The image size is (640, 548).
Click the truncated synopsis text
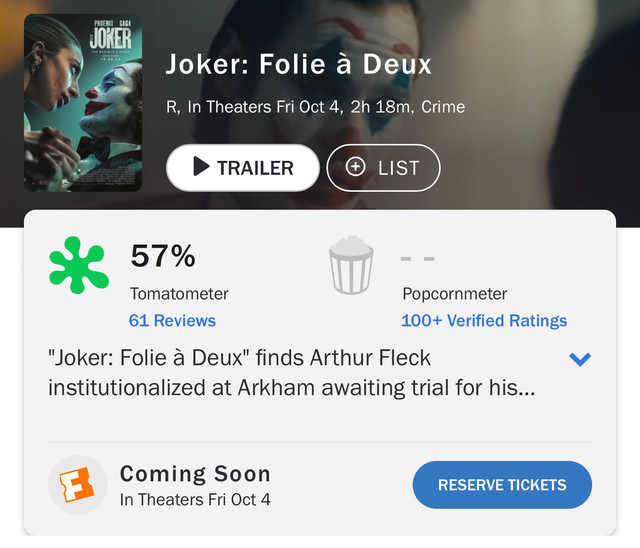(x=291, y=373)
